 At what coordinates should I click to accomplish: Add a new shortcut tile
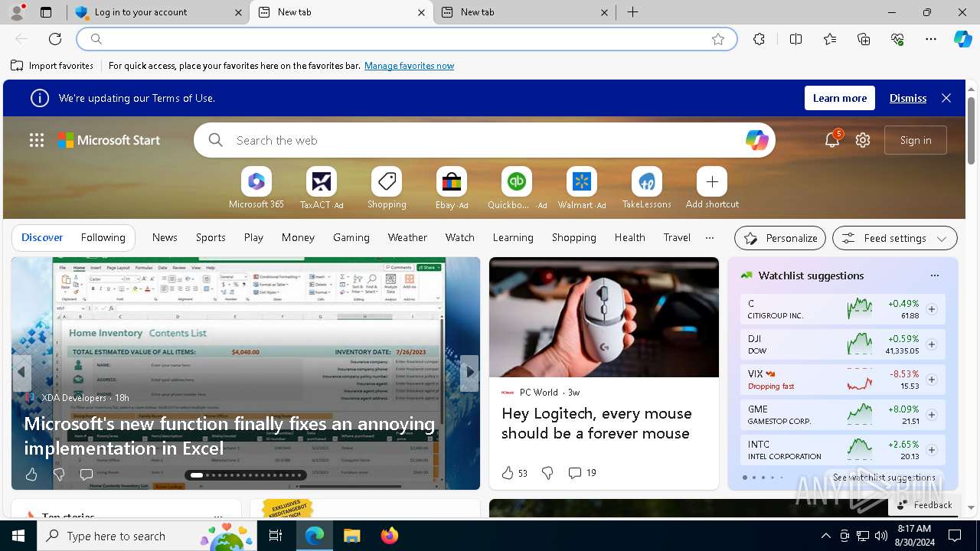(x=712, y=187)
